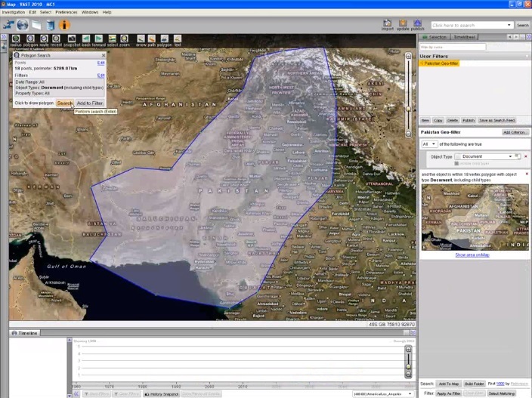Click the New filter button
The width and height of the screenshot is (532, 398).
tap(425, 120)
